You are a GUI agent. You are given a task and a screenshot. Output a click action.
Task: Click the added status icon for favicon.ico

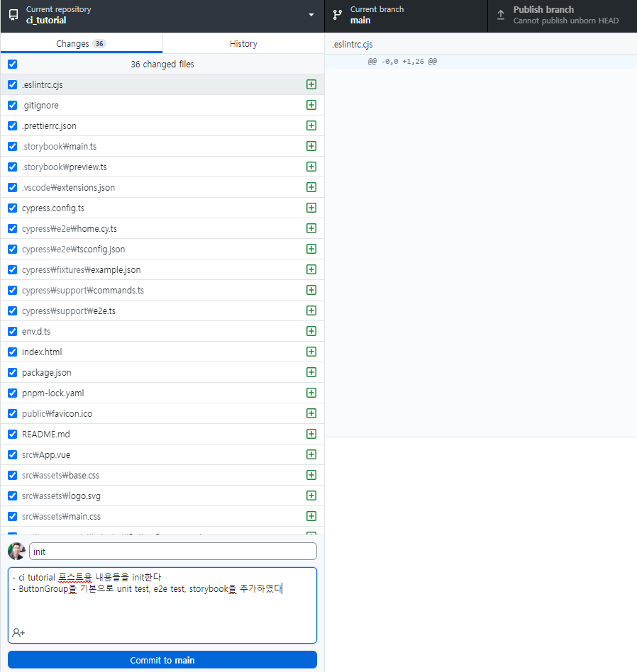point(311,413)
